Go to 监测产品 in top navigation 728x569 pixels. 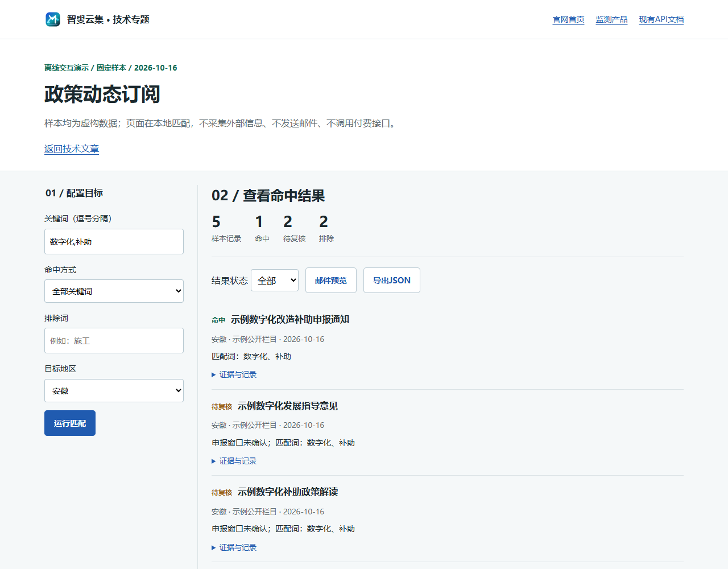point(611,19)
